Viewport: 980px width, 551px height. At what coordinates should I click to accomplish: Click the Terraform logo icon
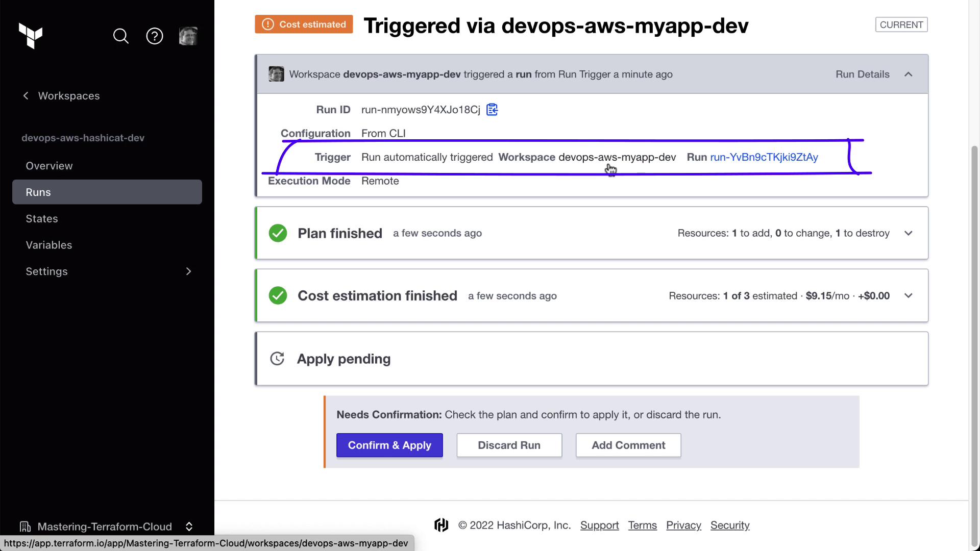(x=31, y=36)
